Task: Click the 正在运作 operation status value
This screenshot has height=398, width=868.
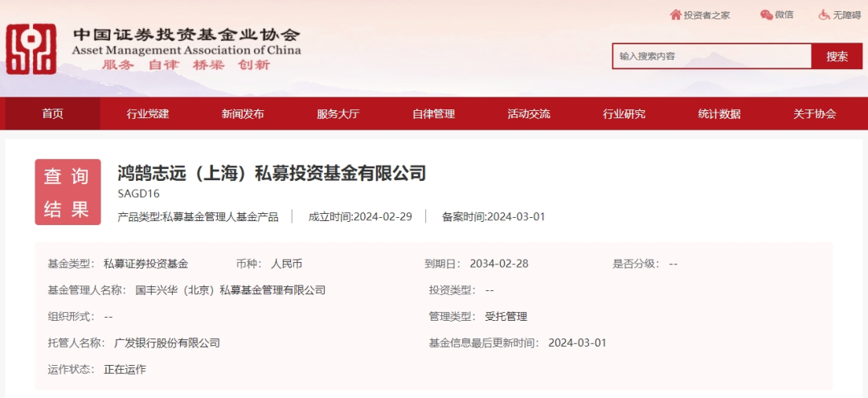Action: pos(125,369)
